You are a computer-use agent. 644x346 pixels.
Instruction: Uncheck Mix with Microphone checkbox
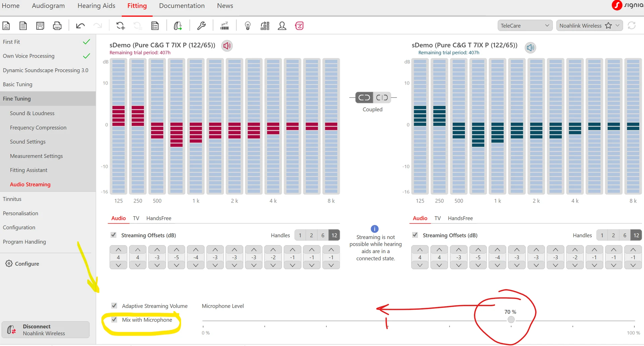pos(114,320)
